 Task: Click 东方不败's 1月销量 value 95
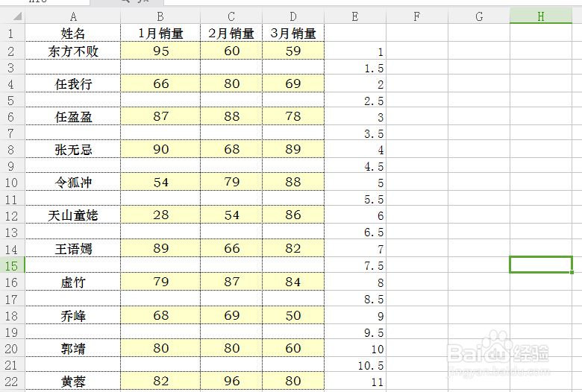pyautogui.click(x=160, y=51)
